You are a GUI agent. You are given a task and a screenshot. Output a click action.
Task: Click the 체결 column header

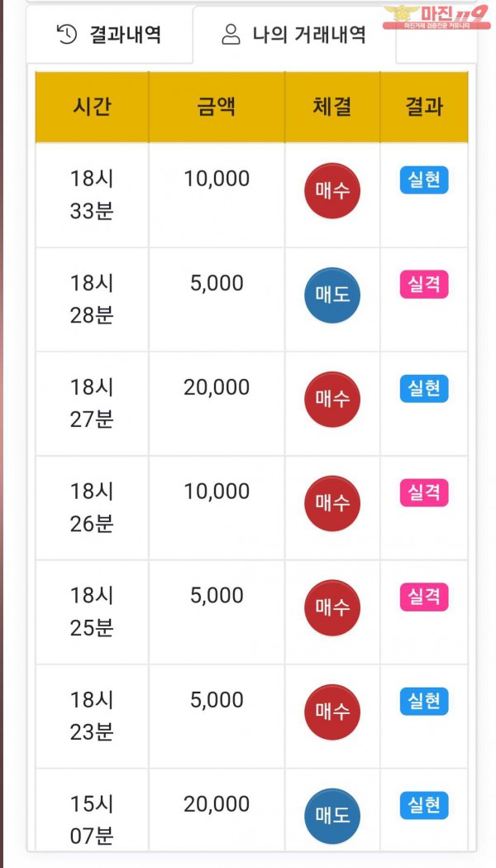[x=332, y=107]
